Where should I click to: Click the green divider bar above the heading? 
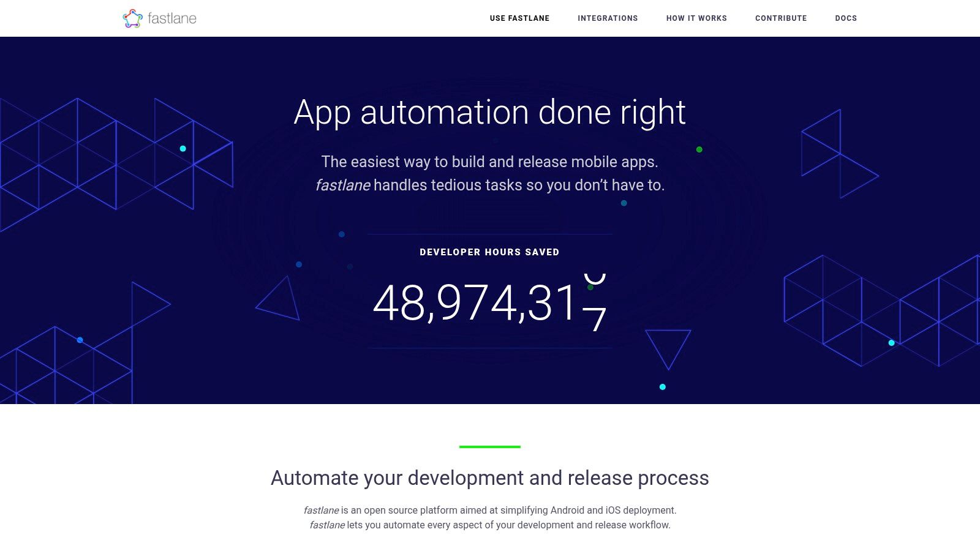pyautogui.click(x=489, y=447)
